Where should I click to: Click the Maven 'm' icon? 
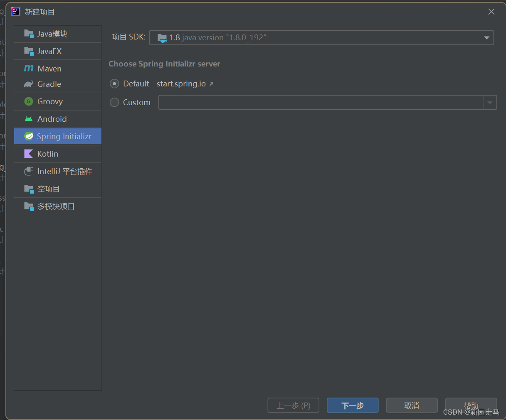29,69
